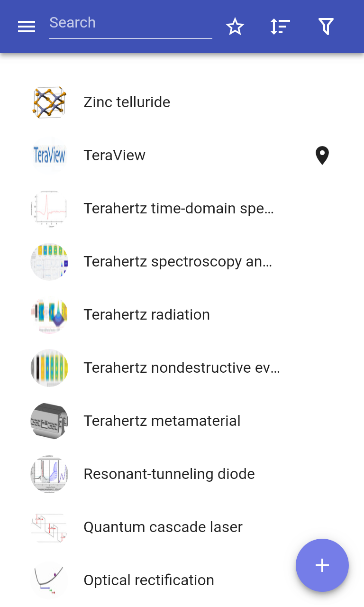
Task: Click the Terahertz nondestructive evaluation thumbnail
Action: 49,368
